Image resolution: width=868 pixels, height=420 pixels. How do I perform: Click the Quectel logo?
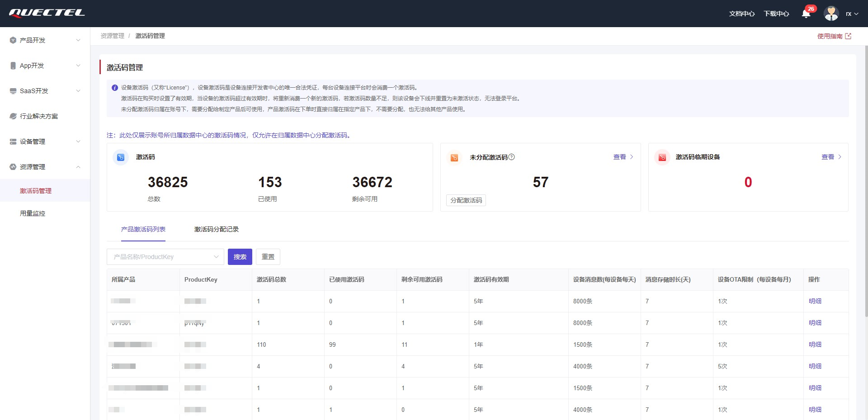click(47, 13)
